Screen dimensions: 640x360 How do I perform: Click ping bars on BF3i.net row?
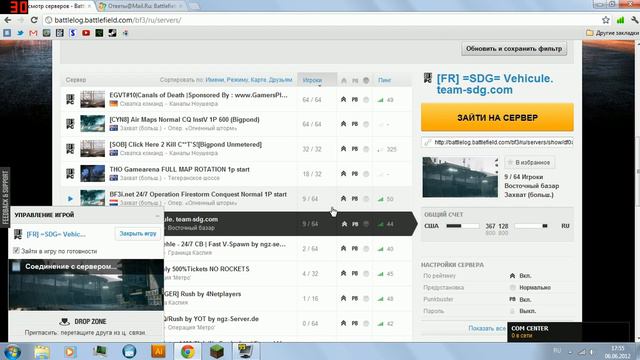(x=380, y=199)
